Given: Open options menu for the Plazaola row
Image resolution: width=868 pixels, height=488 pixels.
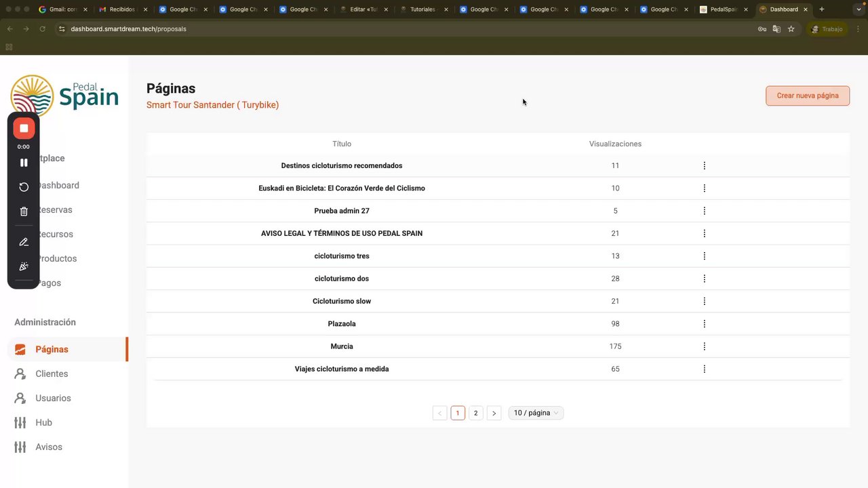Looking at the screenshot, I should [704, 324].
